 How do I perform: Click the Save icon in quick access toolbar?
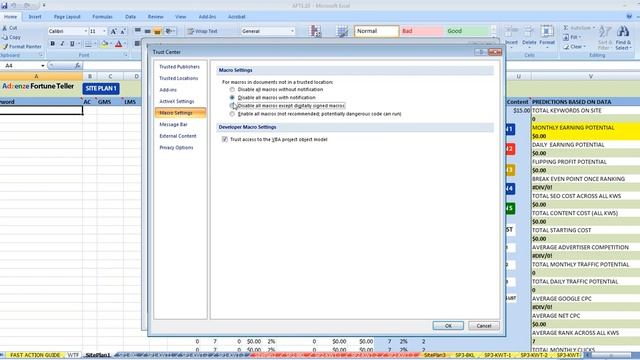[x=4, y=6]
